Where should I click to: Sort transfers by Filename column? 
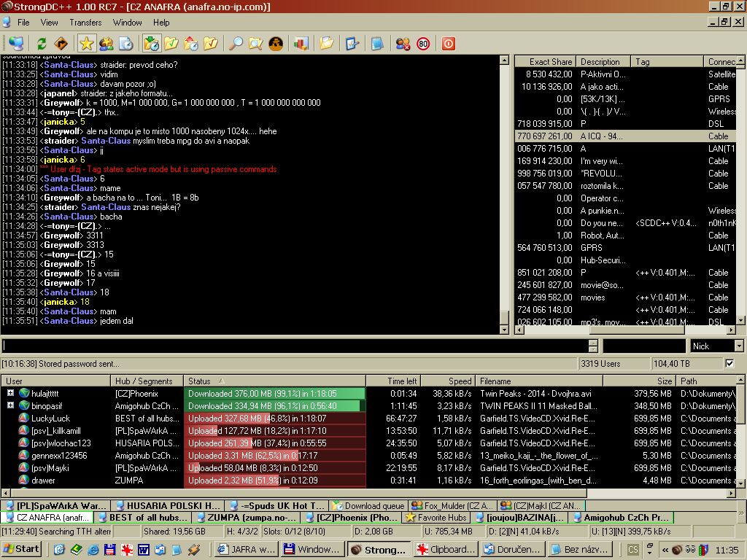(x=539, y=381)
